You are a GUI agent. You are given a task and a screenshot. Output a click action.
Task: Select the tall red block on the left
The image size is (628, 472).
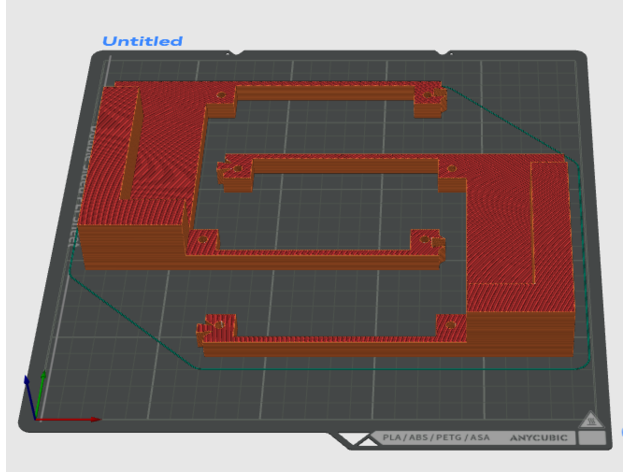click(x=140, y=170)
